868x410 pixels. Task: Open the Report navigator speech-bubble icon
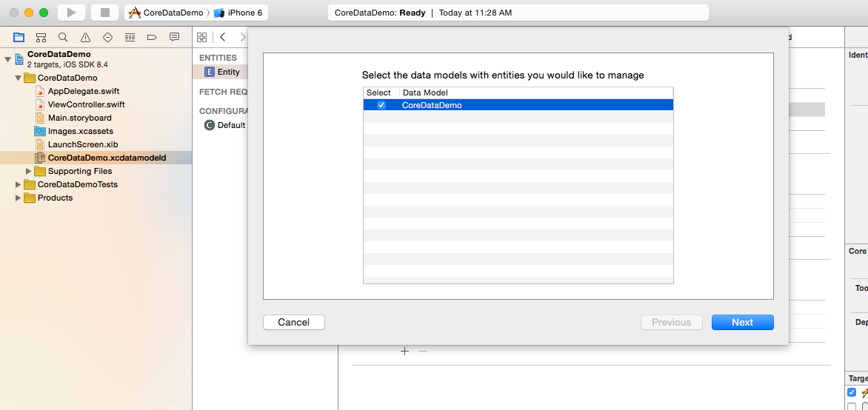tap(174, 37)
